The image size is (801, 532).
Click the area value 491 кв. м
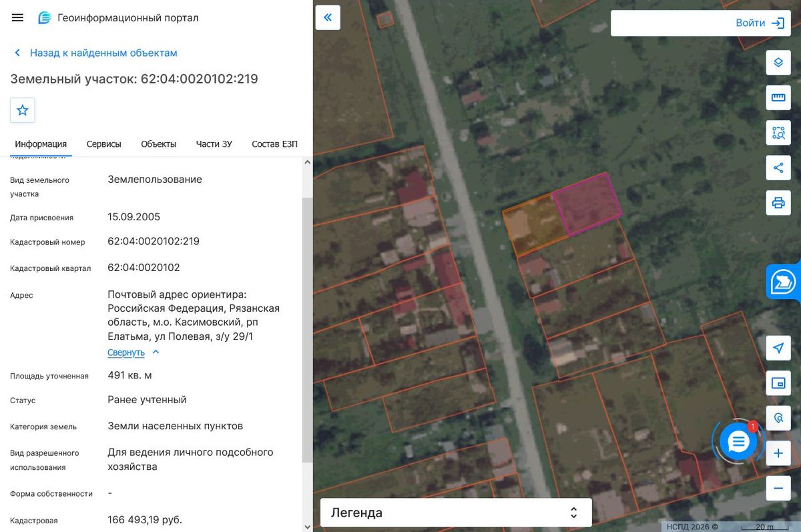coord(129,375)
